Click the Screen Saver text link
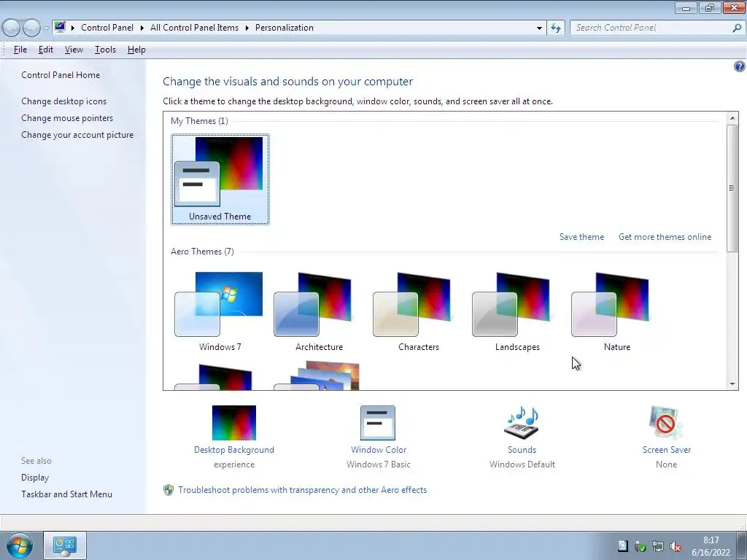The image size is (747, 560). click(x=666, y=449)
